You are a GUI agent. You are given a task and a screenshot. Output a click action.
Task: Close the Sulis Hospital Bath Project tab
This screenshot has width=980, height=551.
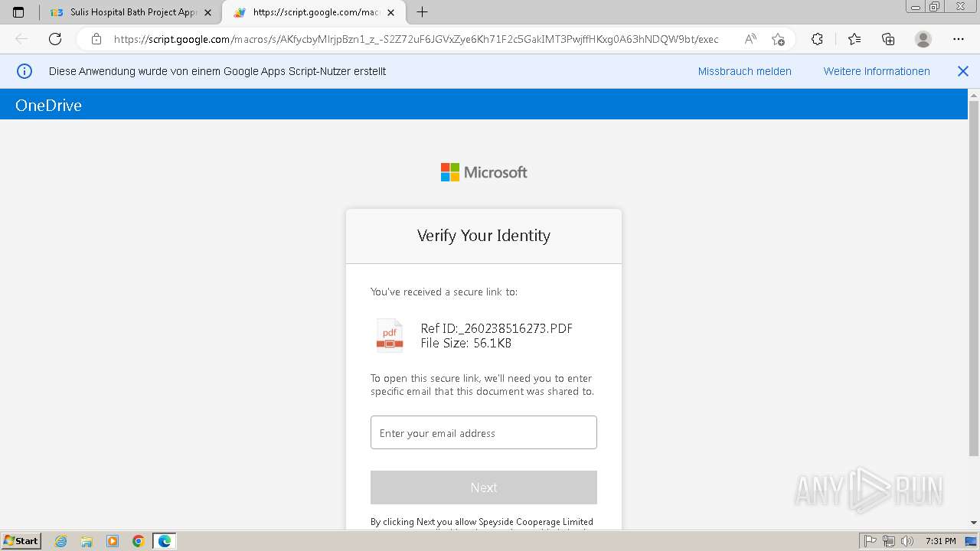point(208,12)
